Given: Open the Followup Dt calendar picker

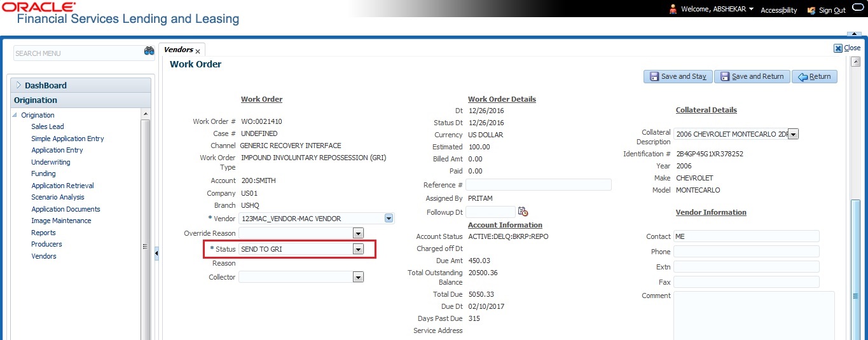Looking at the screenshot, I should pos(523,212).
